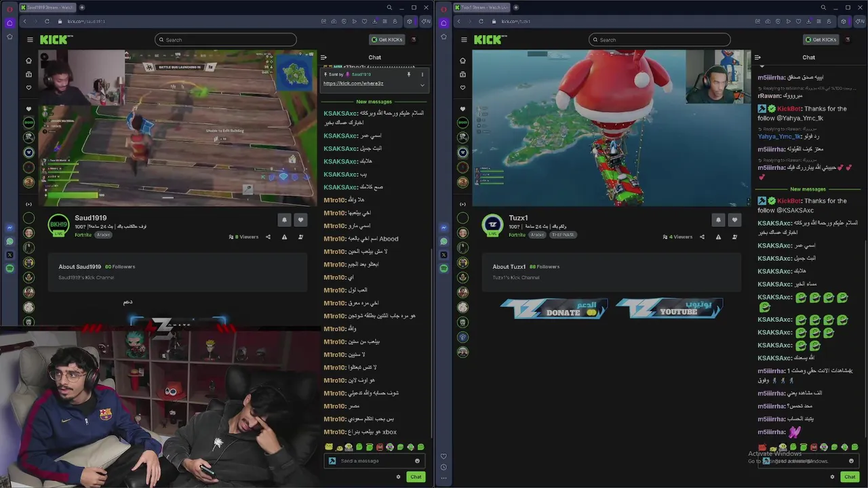Click Home icon in right Kick sidebar
This screenshot has width=868, height=488.
[x=462, y=60]
